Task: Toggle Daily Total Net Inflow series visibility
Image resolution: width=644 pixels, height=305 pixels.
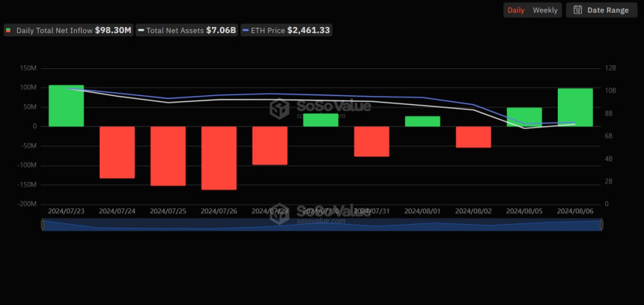Action: [68, 31]
